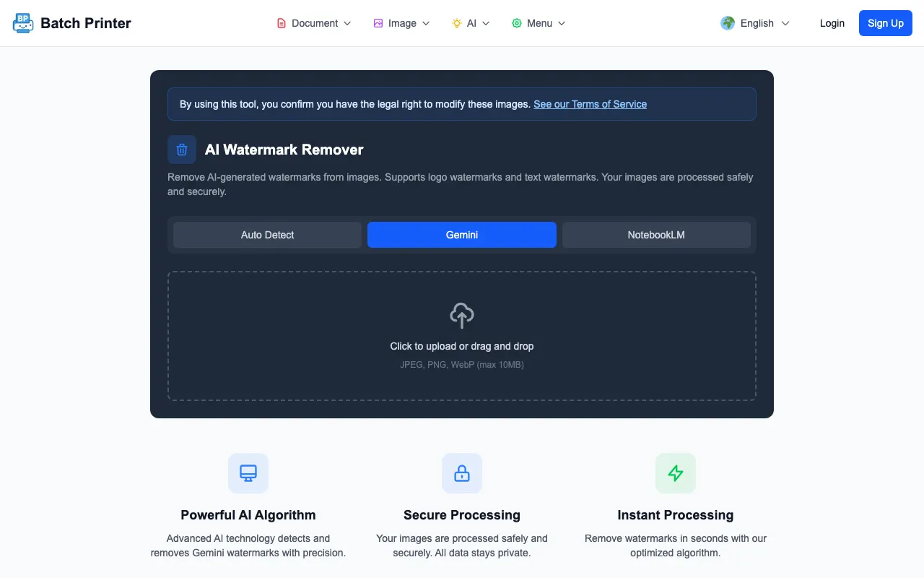The height and width of the screenshot is (578, 924).
Task: Click the red Document file icon
Action: click(282, 23)
